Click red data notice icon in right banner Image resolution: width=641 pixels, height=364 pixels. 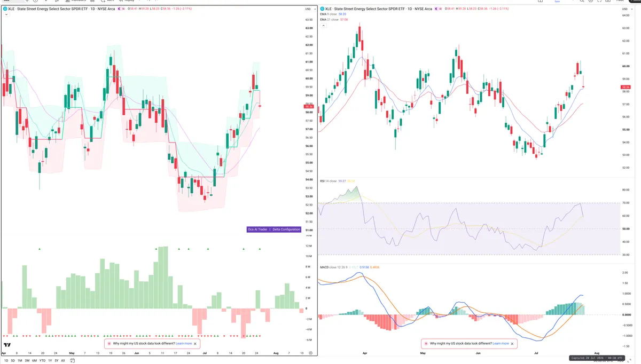426,344
